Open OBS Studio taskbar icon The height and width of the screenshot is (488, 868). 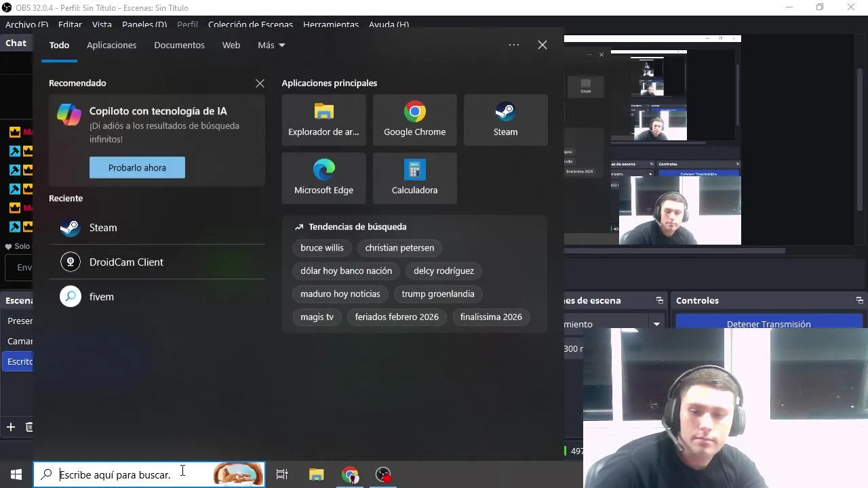384,474
